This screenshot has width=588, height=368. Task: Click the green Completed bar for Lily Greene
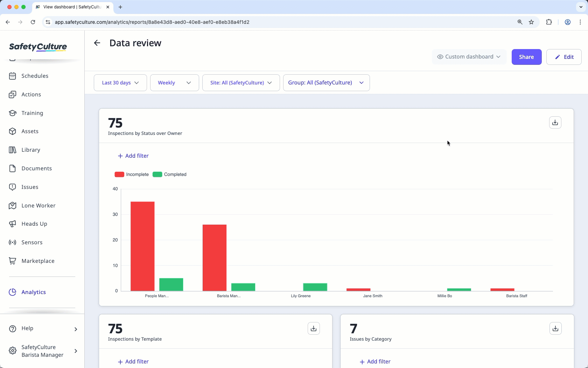point(315,287)
